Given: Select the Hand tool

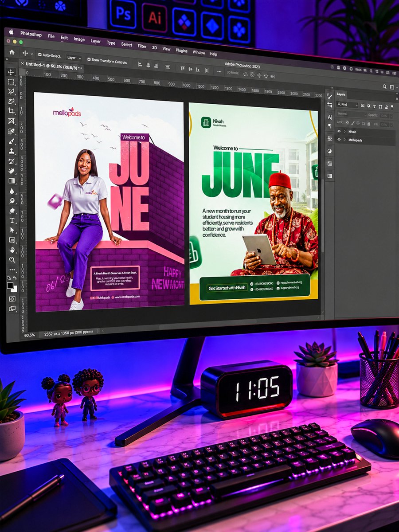Looking at the screenshot, I should point(12,250).
